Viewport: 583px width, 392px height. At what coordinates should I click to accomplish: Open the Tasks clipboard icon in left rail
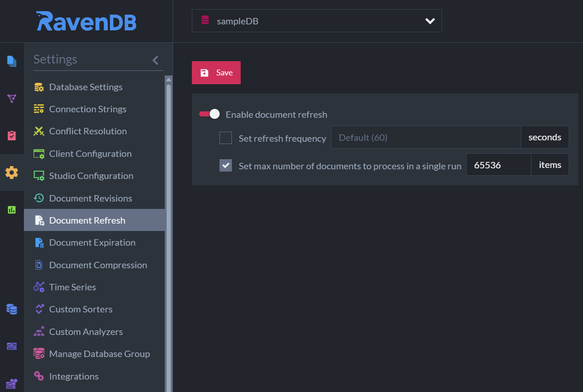point(12,135)
